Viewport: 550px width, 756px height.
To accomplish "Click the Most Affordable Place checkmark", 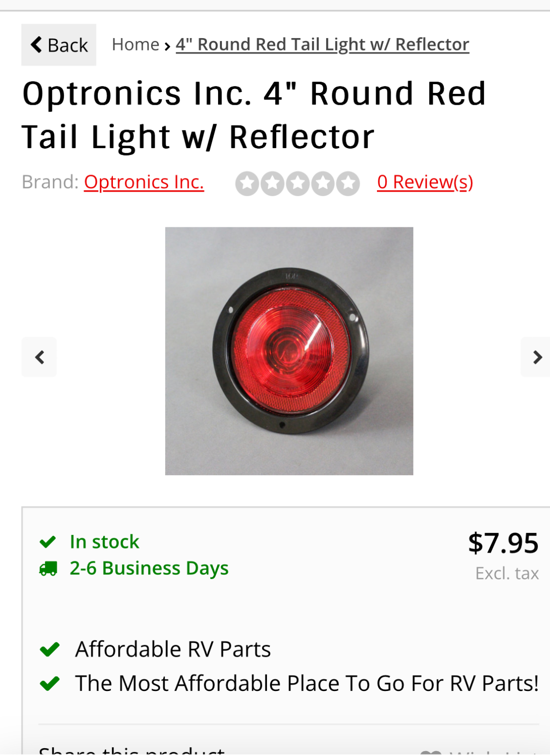I will pyautogui.click(x=49, y=683).
